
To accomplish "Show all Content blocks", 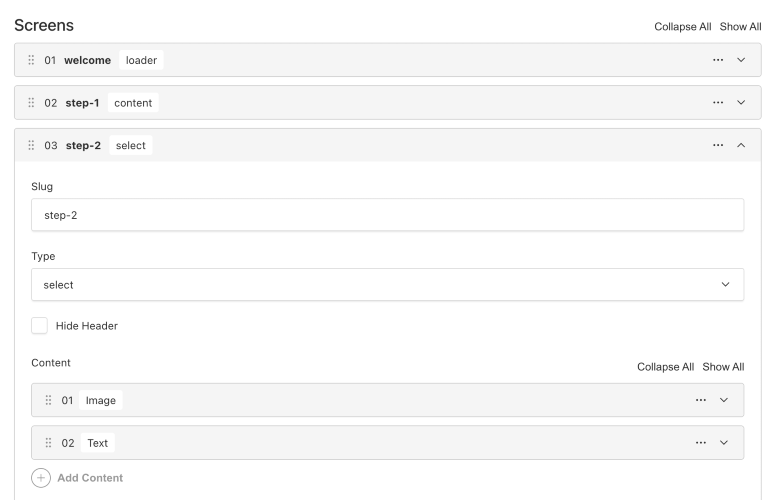I will [x=723, y=367].
